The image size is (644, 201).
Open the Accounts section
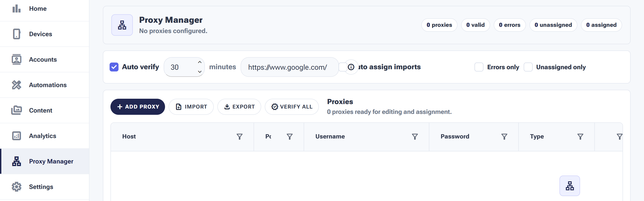pos(44,59)
